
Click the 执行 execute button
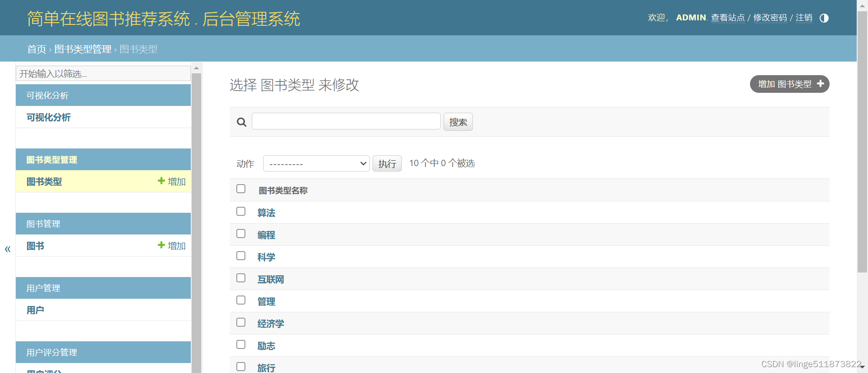click(387, 163)
